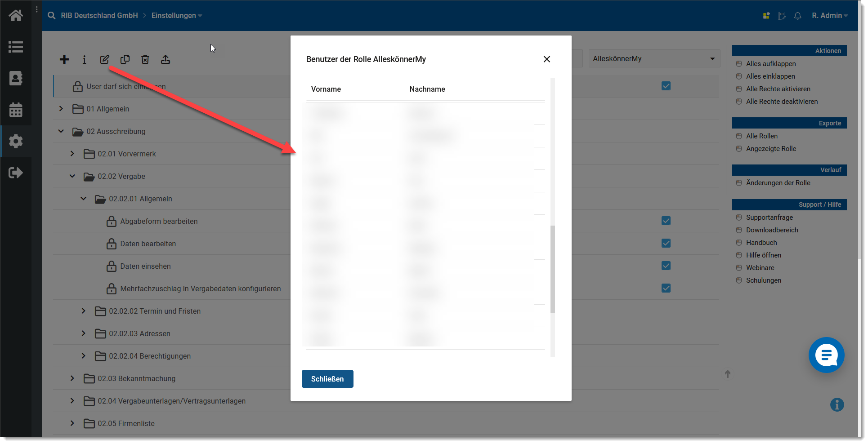The image size is (868, 444).
Task: Click the delete role trash icon
Action: coord(145,59)
